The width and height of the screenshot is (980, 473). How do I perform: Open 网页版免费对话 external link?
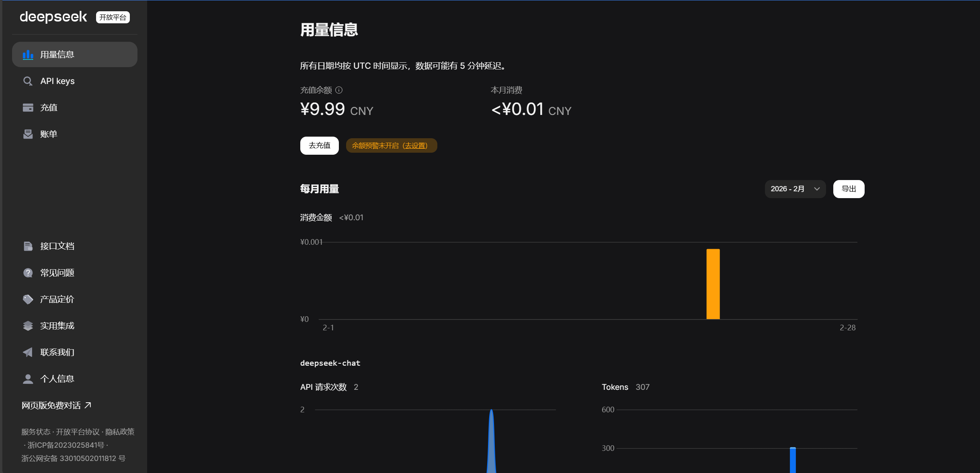tap(56, 405)
